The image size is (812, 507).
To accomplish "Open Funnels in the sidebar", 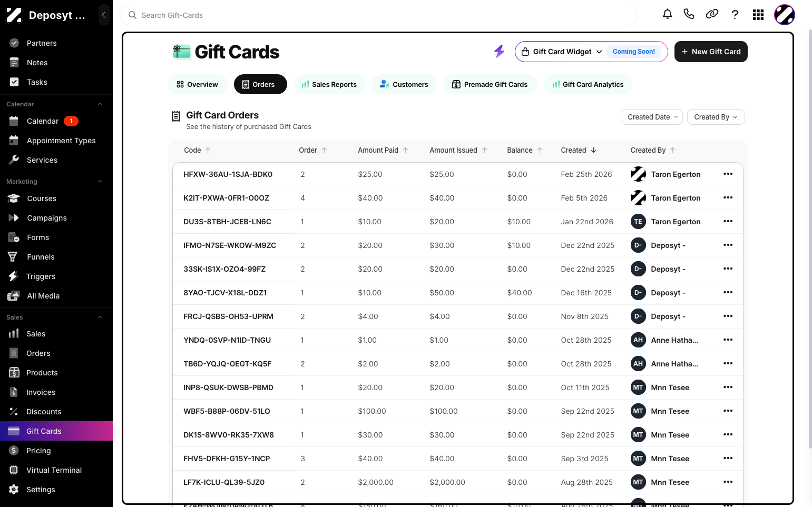I will tap(41, 257).
